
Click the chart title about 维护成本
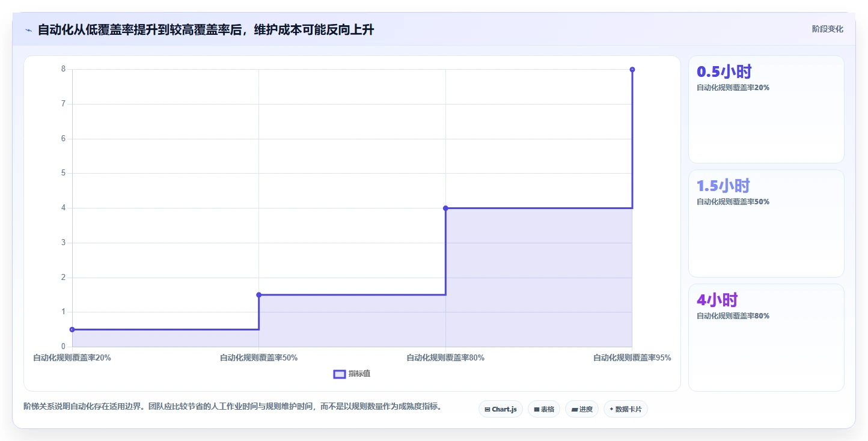pyautogui.click(x=206, y=30)
